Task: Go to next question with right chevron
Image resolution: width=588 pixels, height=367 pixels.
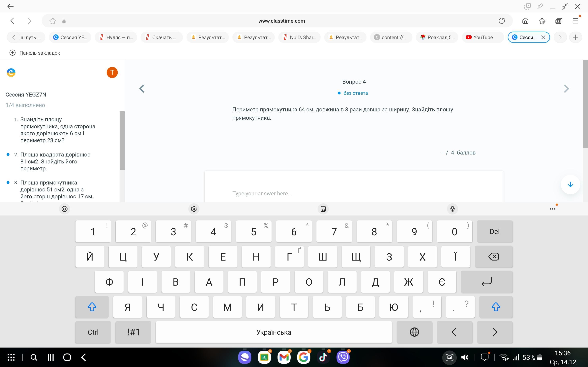Action: pyautogui.click(x=566, y=89)
